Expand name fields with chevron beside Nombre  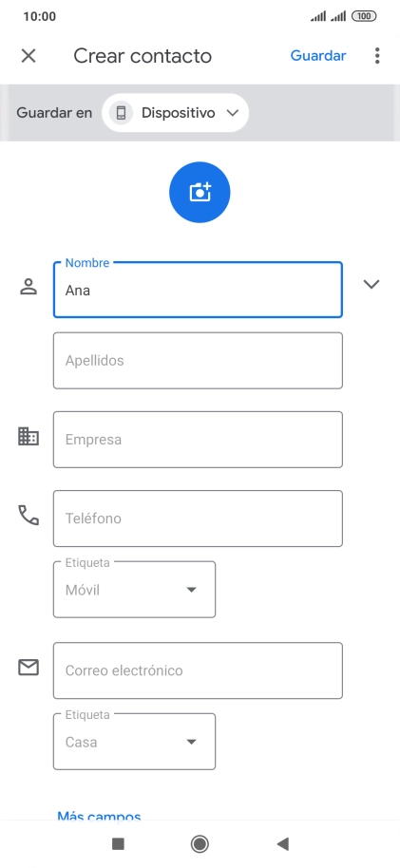[x=371, y=284]
